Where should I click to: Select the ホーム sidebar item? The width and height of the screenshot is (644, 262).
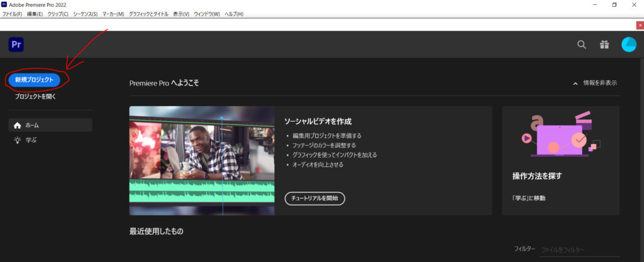[x=50, y=125]
